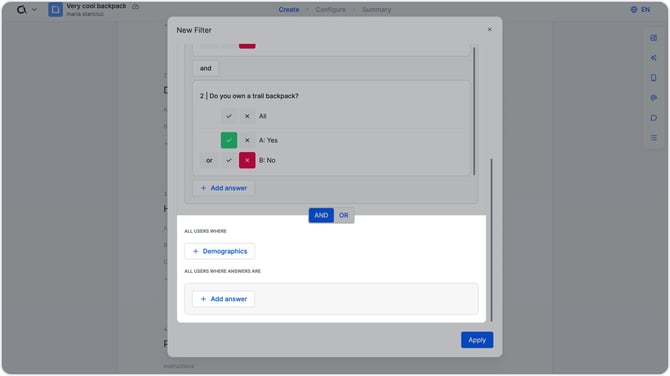Exclude answer A: Yes with its cross

247,140
